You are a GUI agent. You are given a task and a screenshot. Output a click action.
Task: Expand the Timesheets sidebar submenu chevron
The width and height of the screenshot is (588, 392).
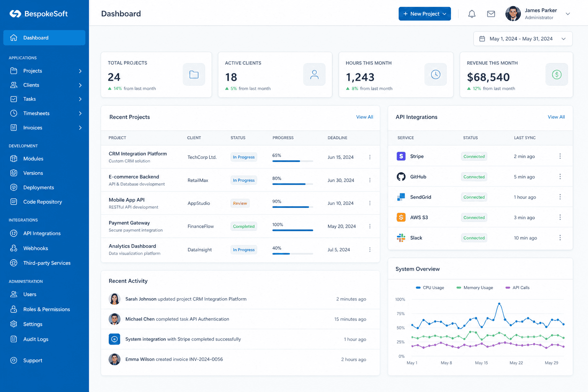[x=80, y=113]
